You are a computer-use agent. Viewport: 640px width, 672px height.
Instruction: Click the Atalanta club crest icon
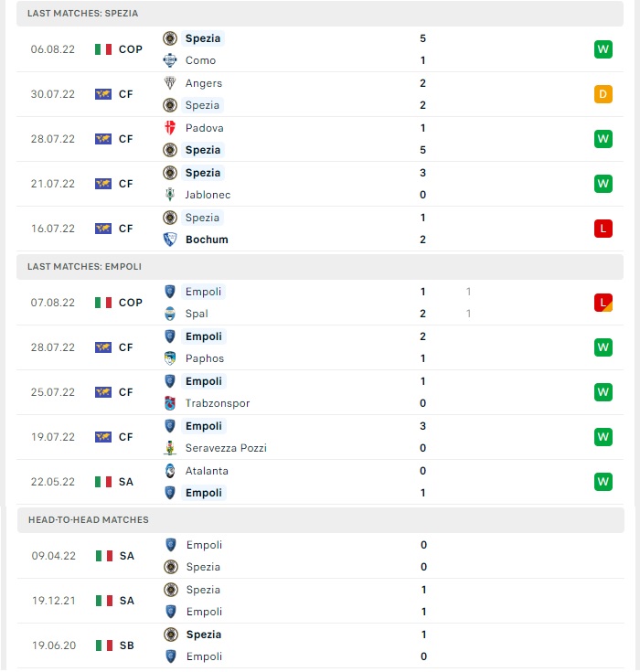pyautogui.click(x=170, y=471)
